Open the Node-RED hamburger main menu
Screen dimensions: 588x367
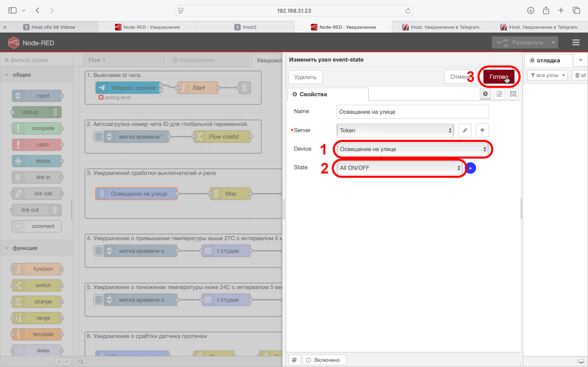click(x=576, y=42)
